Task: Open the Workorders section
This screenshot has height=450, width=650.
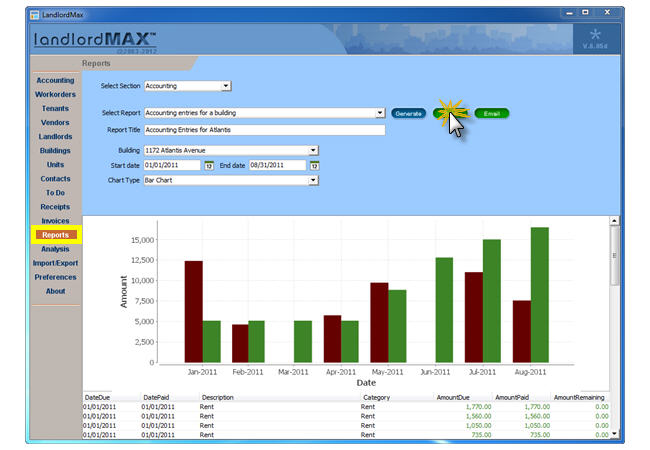Action: (x=55, y=94)
